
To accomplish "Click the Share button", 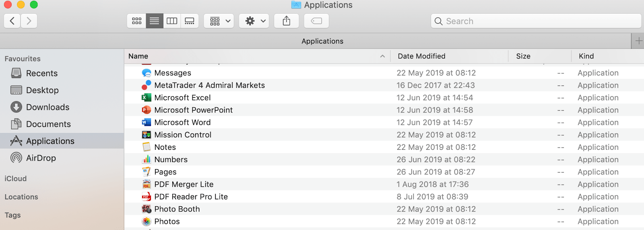I will tap(287, 21).
